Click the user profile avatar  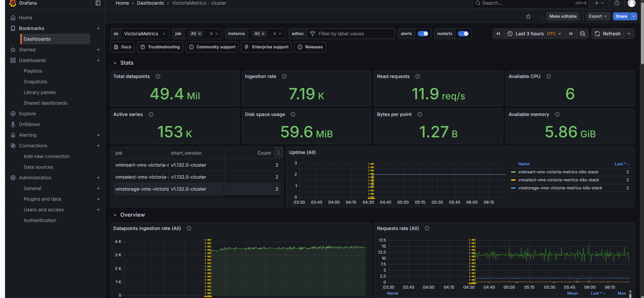631,3
